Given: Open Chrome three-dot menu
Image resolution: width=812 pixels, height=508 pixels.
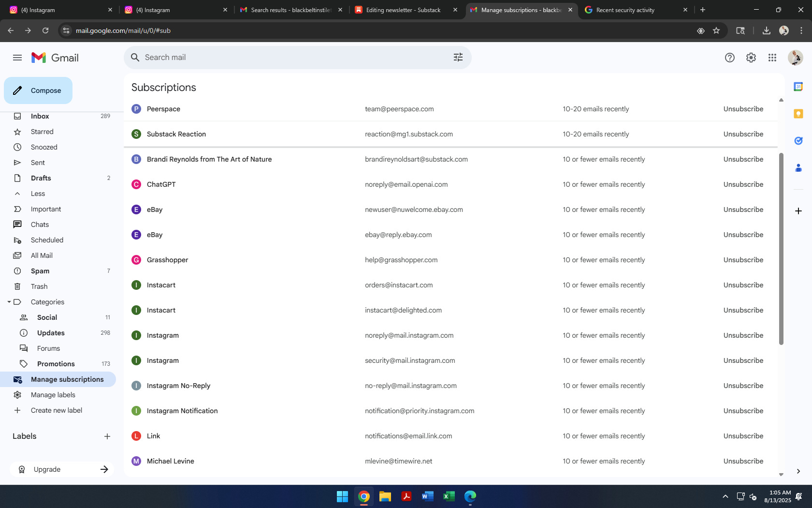Looking at the screenshot, I should click(801, 30).
